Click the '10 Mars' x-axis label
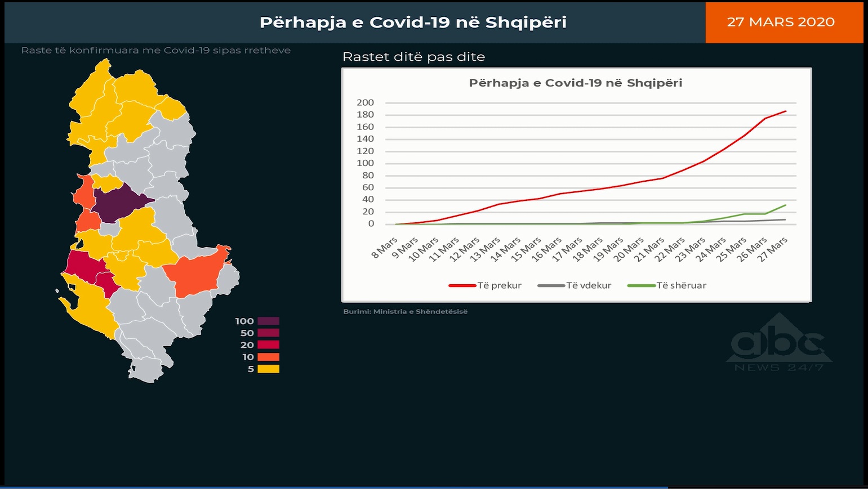The width and height of the screenshot is (868, 489). (x=424, y=249)
